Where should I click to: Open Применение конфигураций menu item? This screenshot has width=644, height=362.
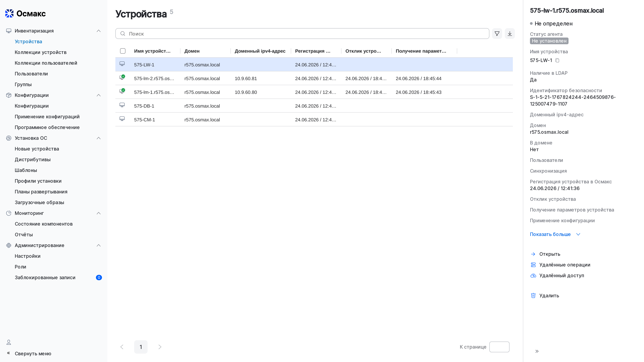pyautogui.click(x=47, y=117)
